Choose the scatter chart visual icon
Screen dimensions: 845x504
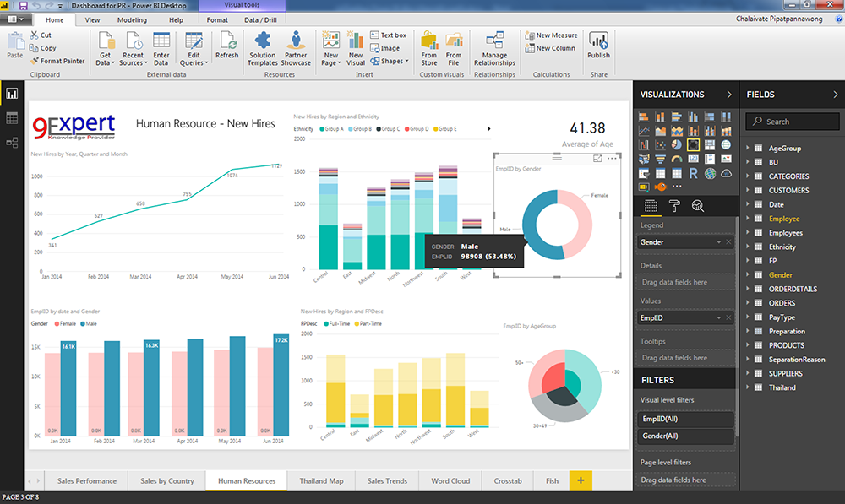(661, 145)
